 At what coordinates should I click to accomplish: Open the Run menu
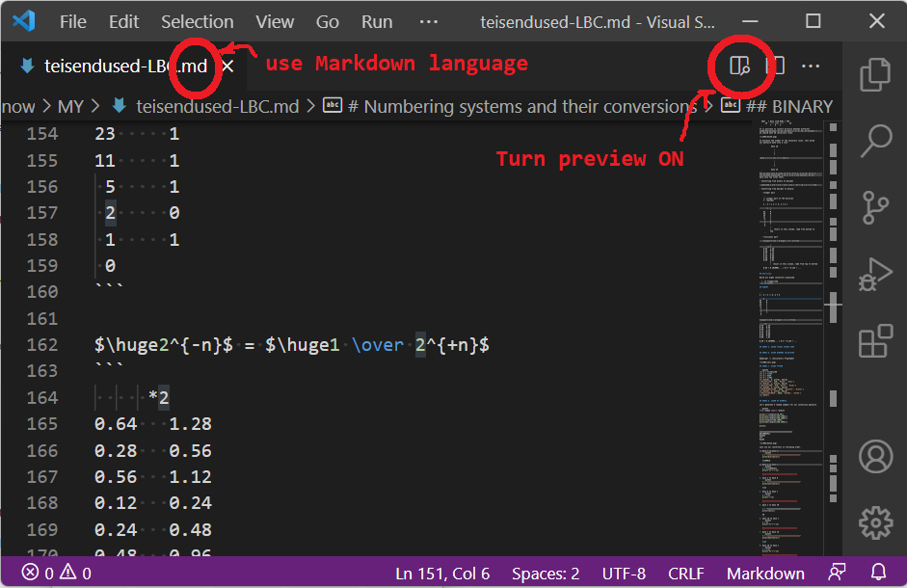click(377, 22)
